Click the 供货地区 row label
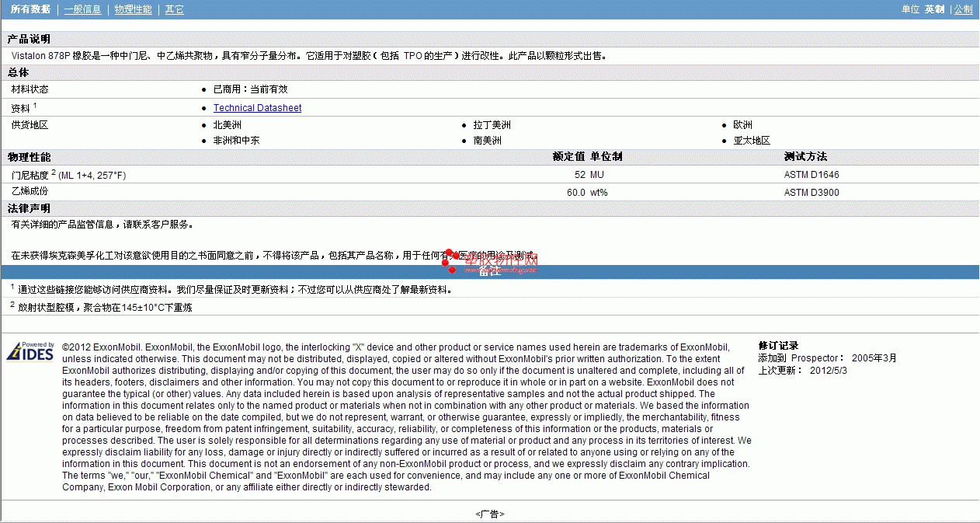Image resolution: width=980 pixels, height=523 pixels. click(x=30, y=125)
